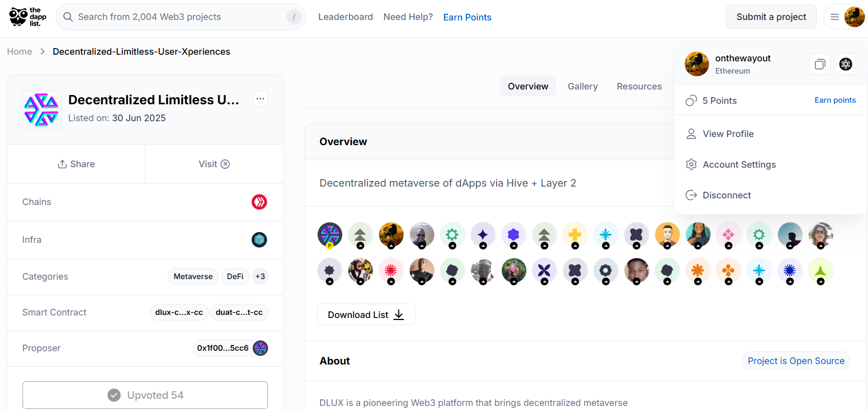Download List of upvoters
This screenshot has height=410, width=868.
tap(366, 314)
